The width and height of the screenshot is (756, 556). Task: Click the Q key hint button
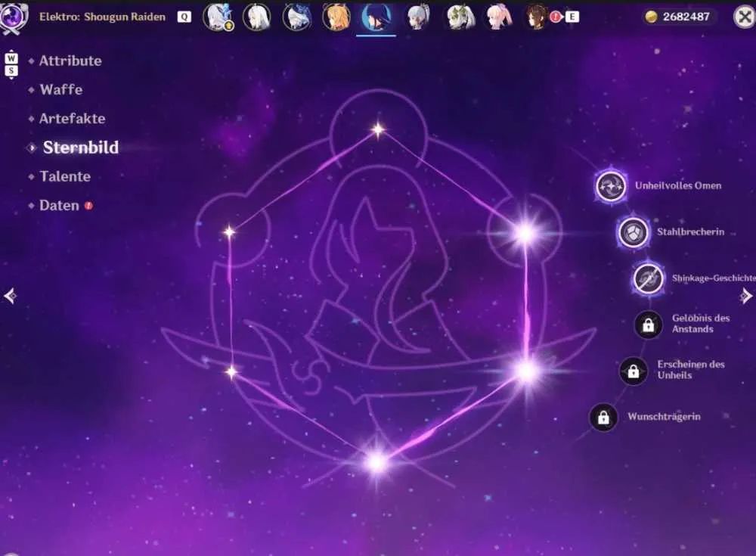(x=184, y=17)
